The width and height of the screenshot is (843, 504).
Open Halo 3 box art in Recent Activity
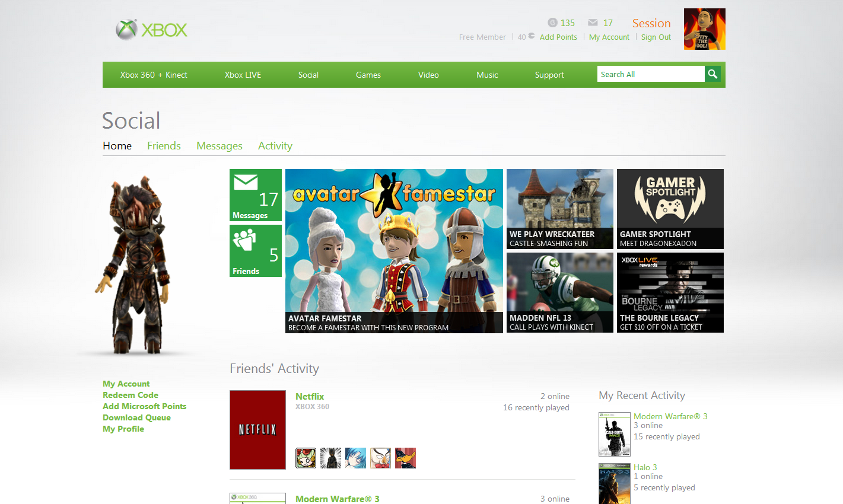[614, 483]
